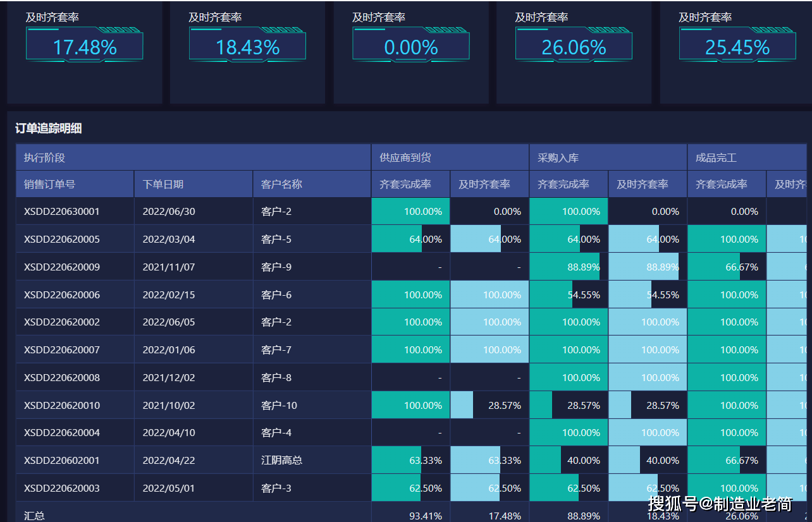812x522 pixels.
Task: Click 客户-2 in the XSDD220620002 row
Action: 276,322
